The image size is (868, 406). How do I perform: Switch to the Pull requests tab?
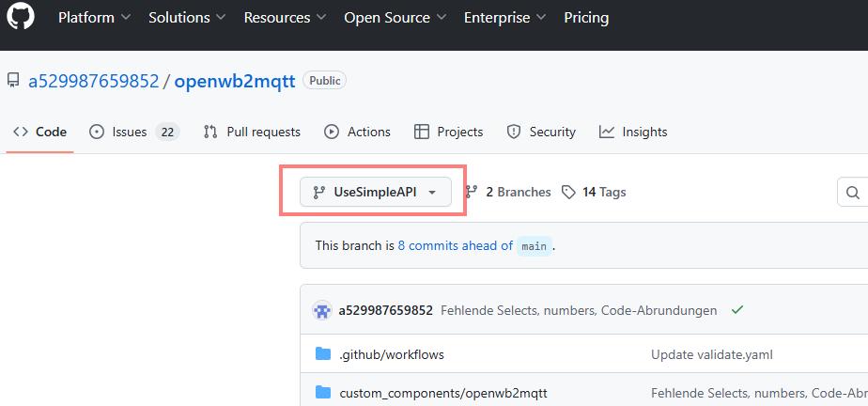(x=252, y=132)
